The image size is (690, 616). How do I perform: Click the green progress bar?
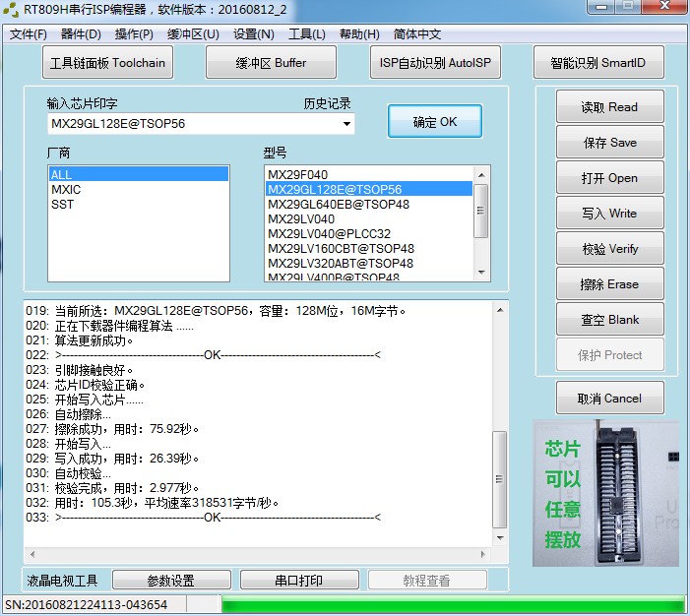[x=452, y=604]
